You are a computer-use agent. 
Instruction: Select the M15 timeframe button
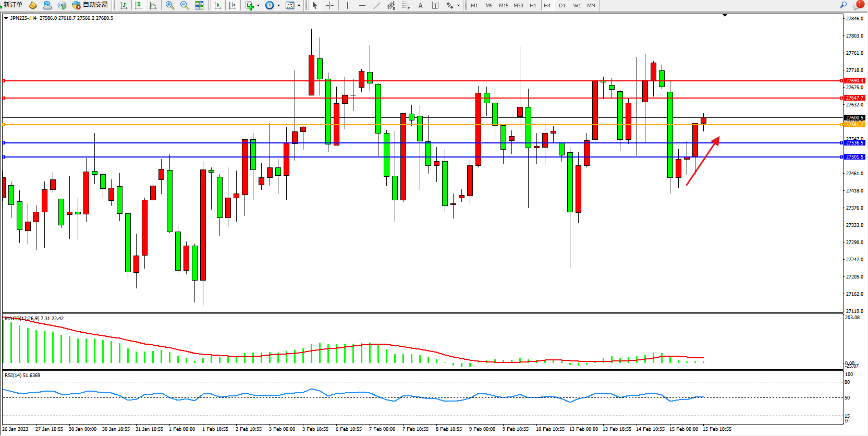(x=503, y=5)
